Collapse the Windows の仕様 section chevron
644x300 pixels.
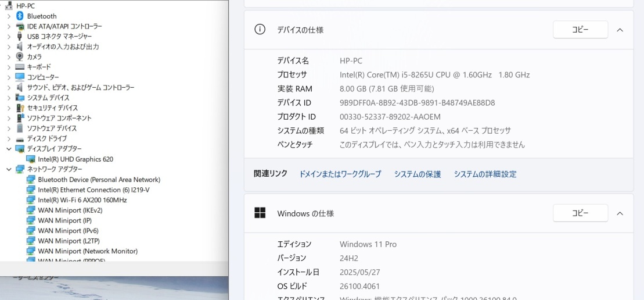click(620, 213)
